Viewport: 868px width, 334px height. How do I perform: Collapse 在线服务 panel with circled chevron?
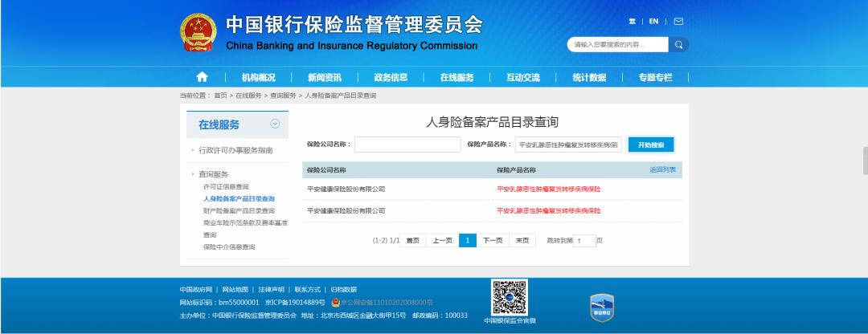[275, 124]
